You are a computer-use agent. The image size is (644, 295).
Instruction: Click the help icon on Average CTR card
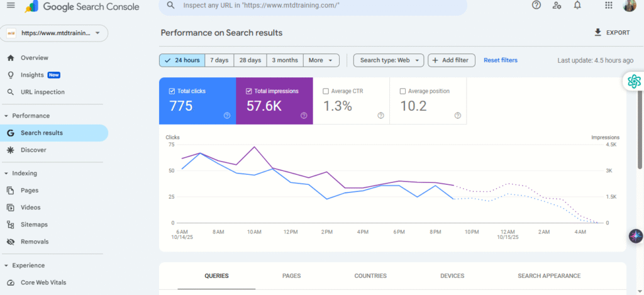coord(380,116)
